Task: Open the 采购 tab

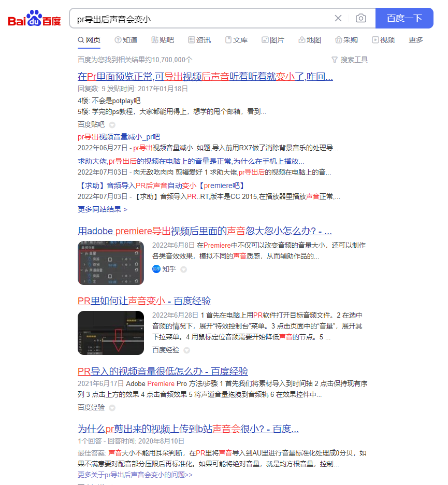Action: tap(346, 40)
